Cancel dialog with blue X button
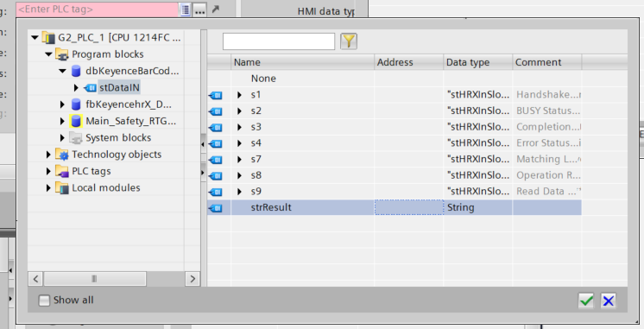The image size is (644, 329). pos(609,301)
